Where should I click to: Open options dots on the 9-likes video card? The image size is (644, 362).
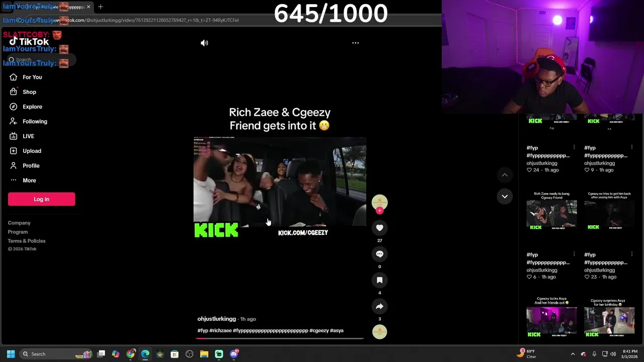tap(631, 147)
